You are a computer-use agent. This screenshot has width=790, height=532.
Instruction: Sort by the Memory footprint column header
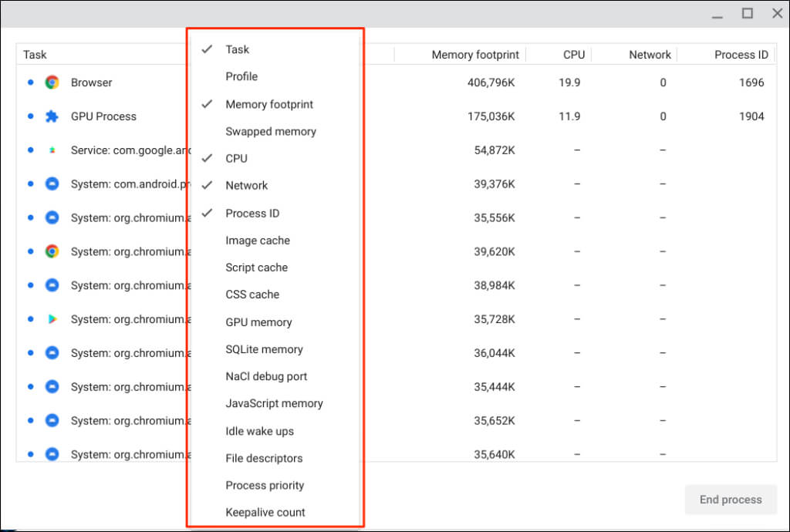click(x=475, y=55)
